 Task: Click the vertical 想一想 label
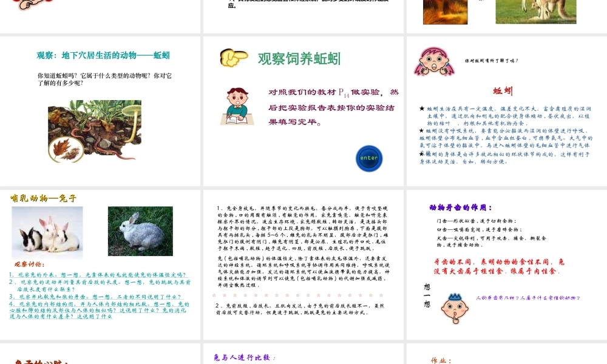point(427,295)
